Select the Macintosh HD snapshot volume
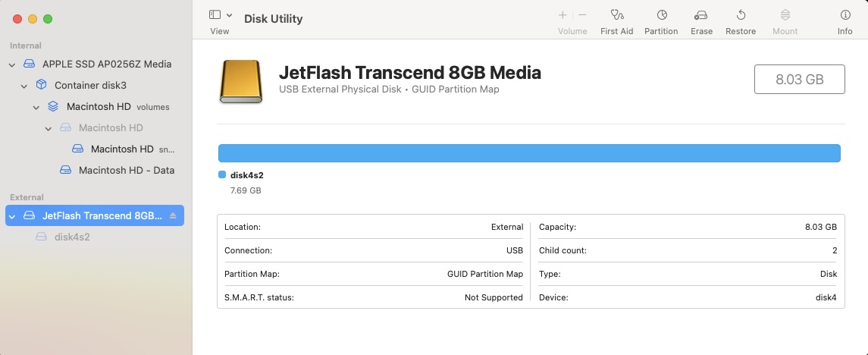This screenshot has width=868, height=355. click(122, 149)
